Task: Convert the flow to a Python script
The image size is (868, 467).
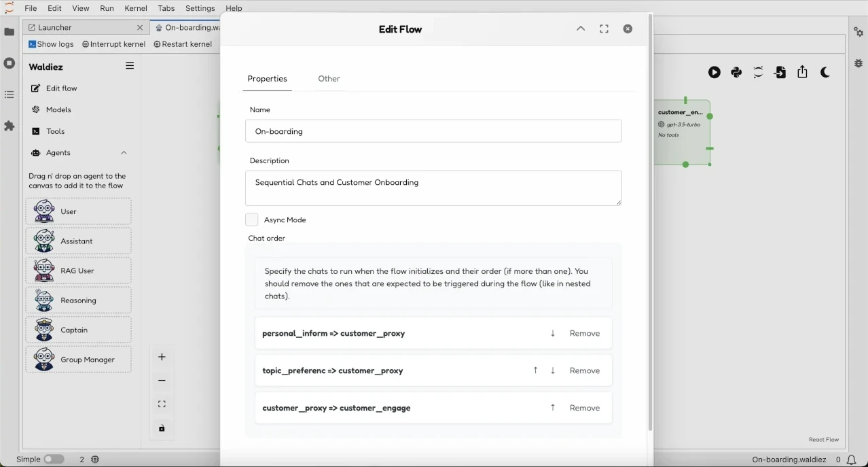Action: 736,72
